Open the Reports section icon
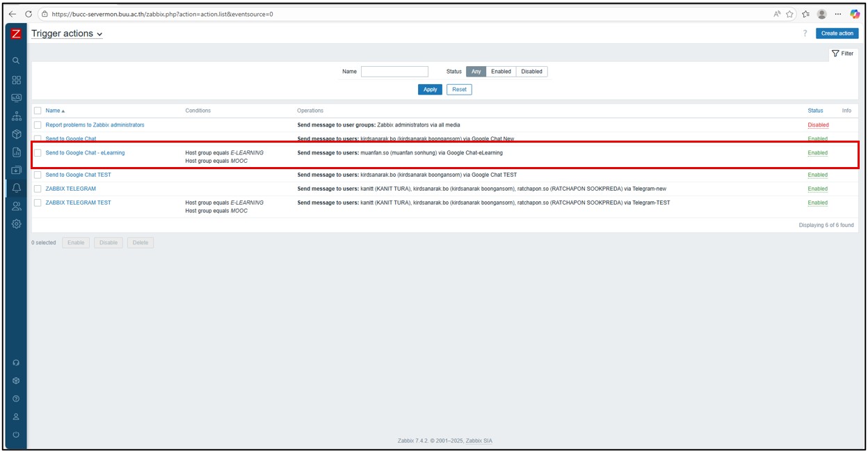The width and height of the screenshot is (868, 451). coord(16,152)
